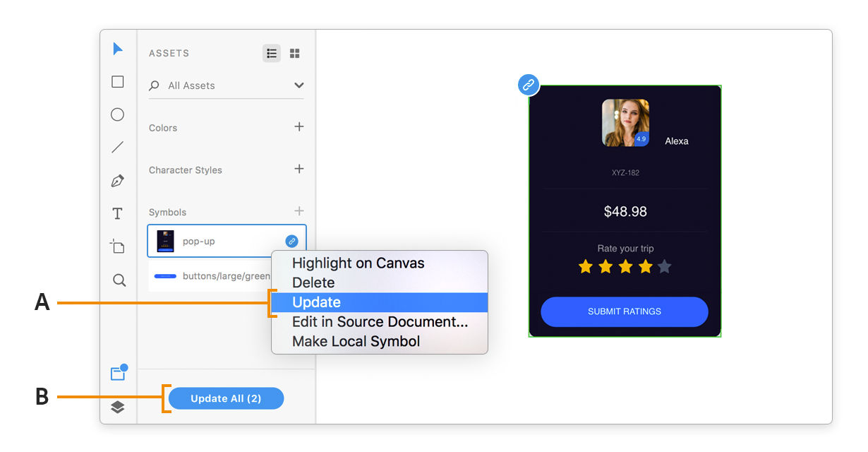Click the Rate your trip text
Viewport: 868px width, 452px height.
[625, 249]
